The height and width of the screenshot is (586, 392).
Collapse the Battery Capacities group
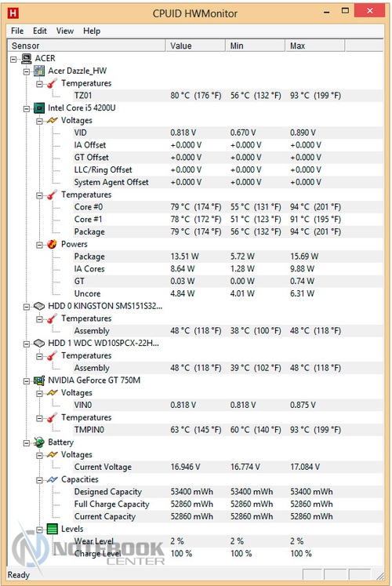pyautogui.click(x=39, y=480)
